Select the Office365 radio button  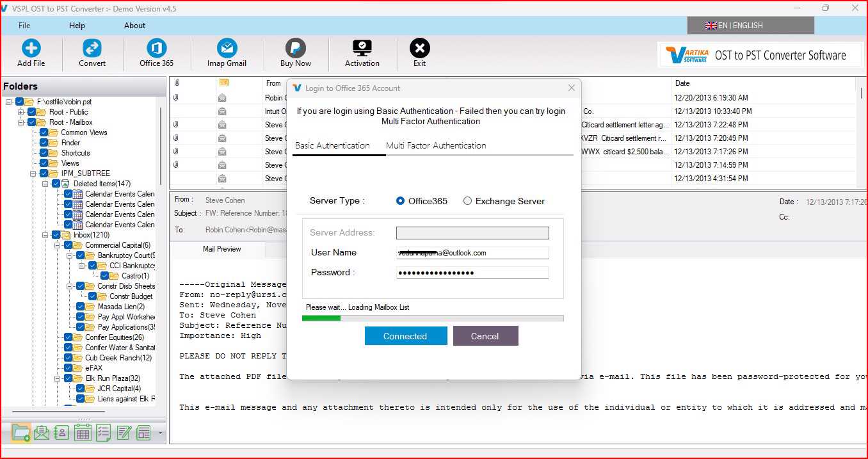(x=401, y=201)
